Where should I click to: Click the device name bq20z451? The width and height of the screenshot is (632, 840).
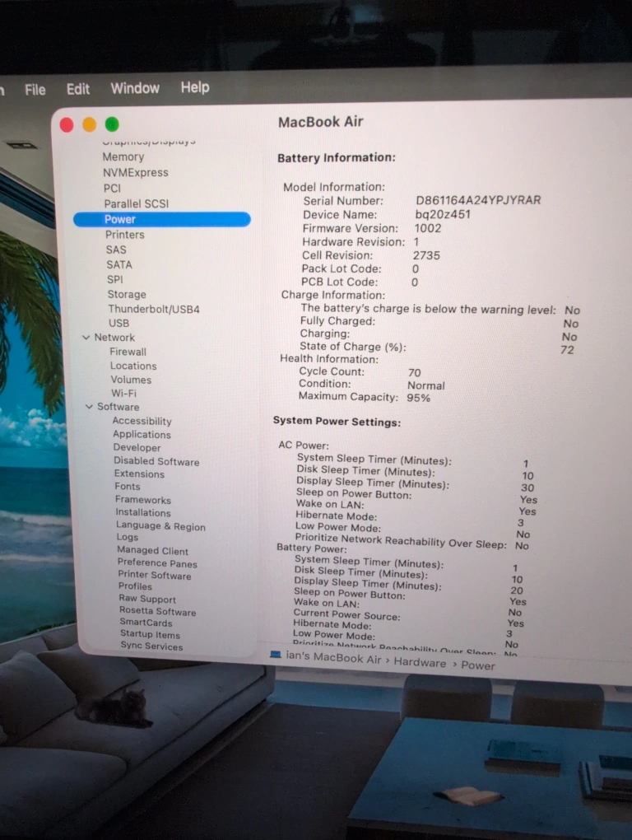coord(443,214)
